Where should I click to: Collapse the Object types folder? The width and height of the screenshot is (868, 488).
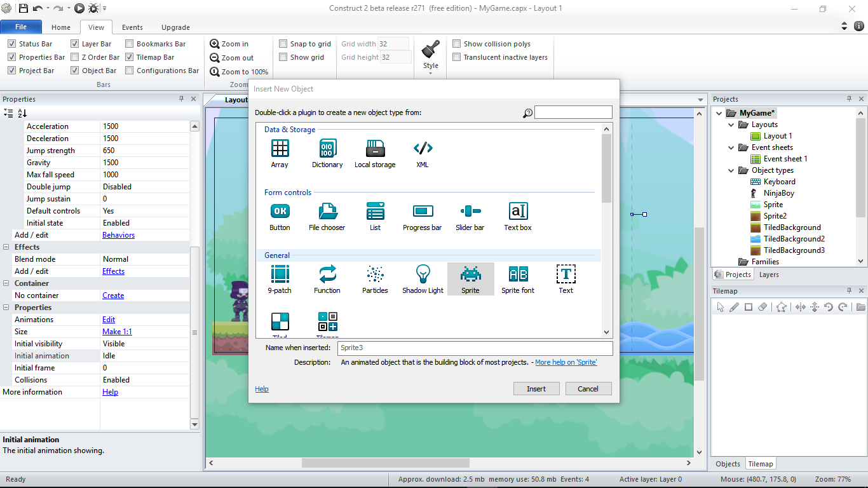pyautogui.click(x=731, y=170)
